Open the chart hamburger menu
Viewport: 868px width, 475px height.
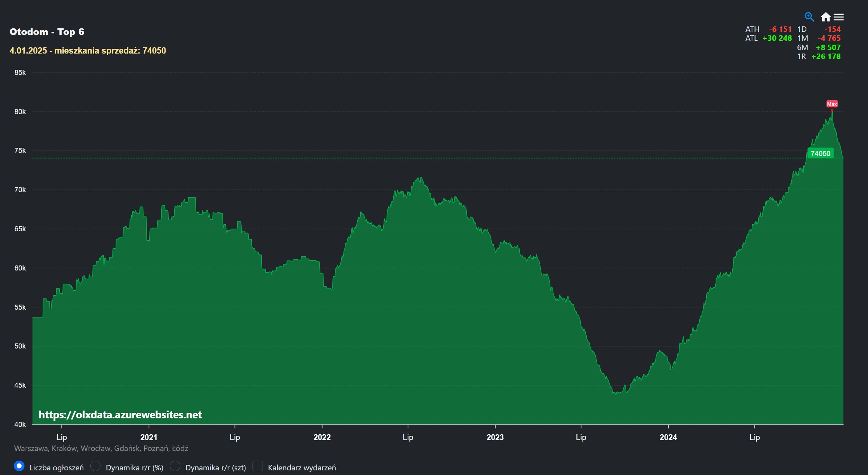tap(839, 17)
